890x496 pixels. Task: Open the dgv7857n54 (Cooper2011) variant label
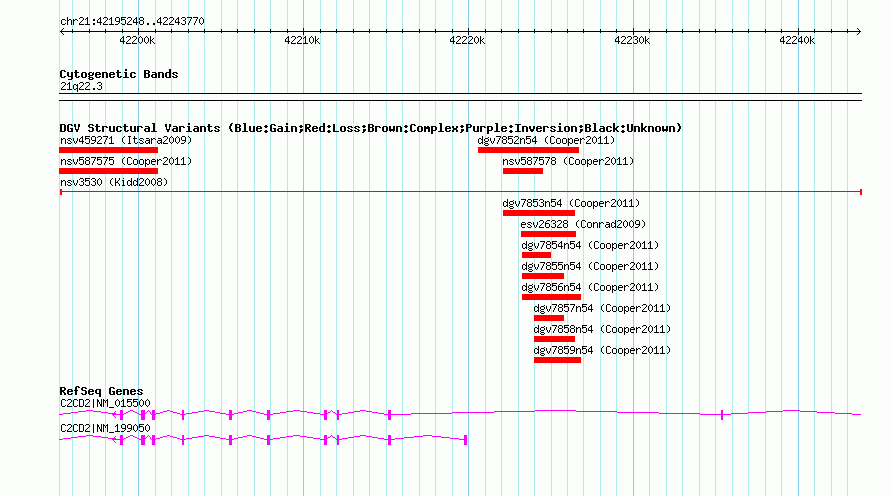click(602, 308)
